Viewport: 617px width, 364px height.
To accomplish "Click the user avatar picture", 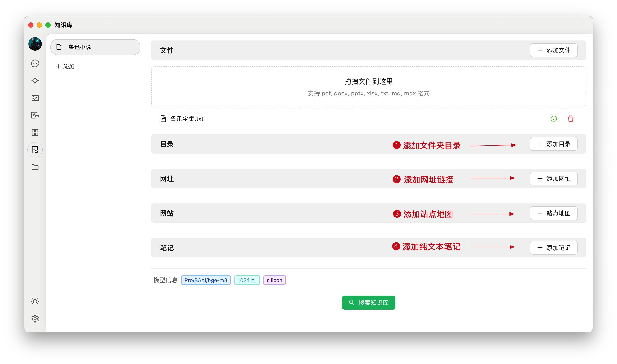I will 35,44.
